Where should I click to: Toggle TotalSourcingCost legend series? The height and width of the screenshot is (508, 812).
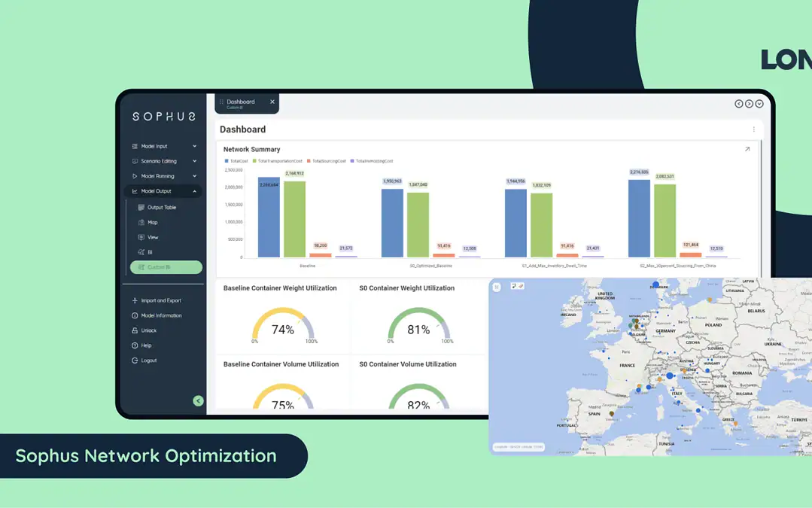[x=327, y=161]
